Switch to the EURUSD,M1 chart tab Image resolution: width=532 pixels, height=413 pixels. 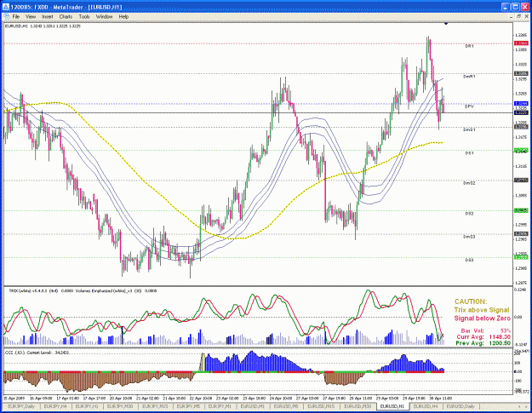[253, 406]
